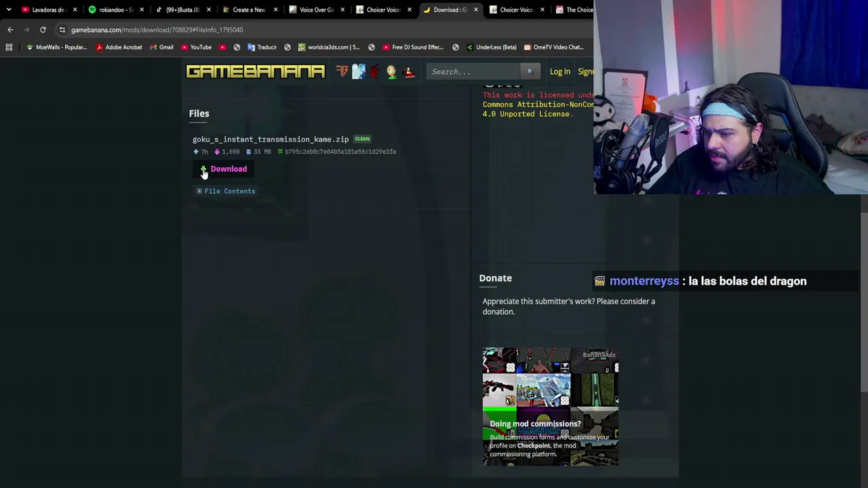This screenshot has height=488, width=868.
Task: Click the browser forward arrow
Action: (26, 30)
